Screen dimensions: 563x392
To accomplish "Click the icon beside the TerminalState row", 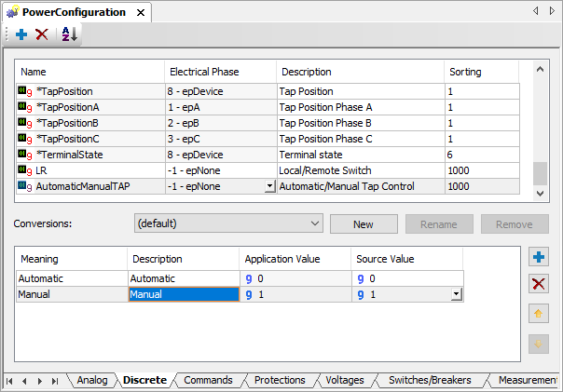I will [25, 155].
